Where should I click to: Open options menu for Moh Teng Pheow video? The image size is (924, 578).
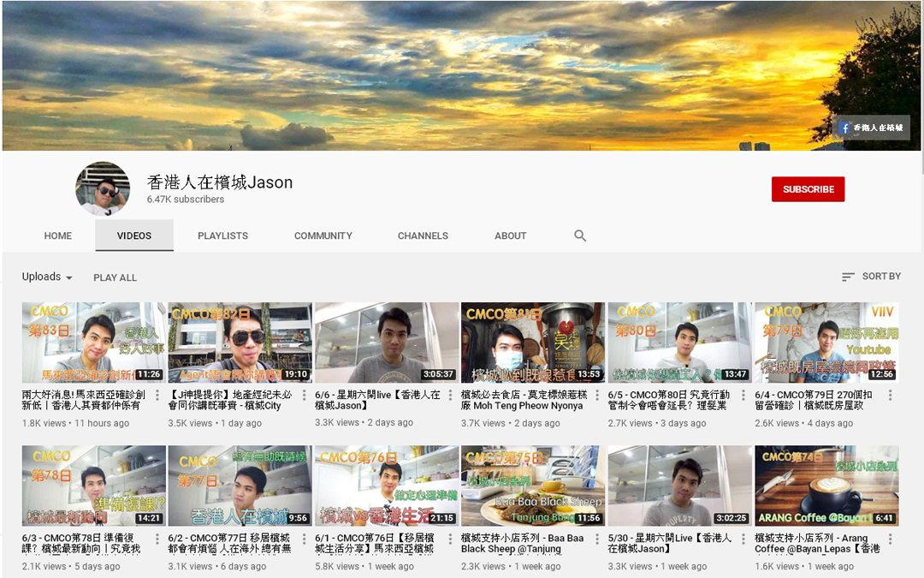click(597, 395)
